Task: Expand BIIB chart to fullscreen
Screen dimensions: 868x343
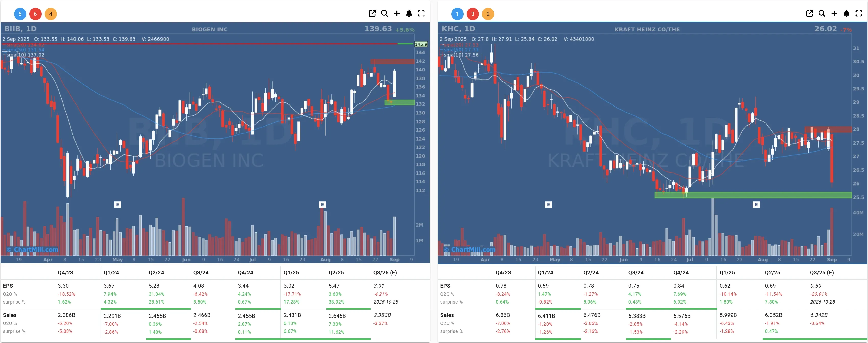Action: pyautogui.click(x=421, y=14)
